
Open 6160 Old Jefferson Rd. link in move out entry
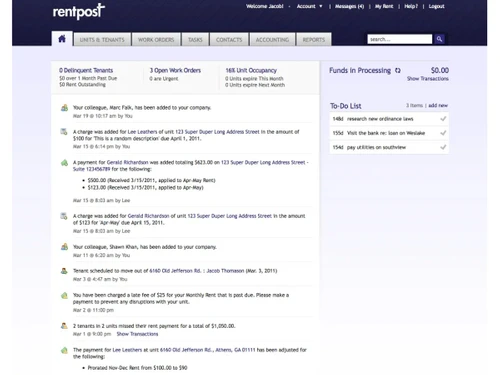[x=175, y=271]
